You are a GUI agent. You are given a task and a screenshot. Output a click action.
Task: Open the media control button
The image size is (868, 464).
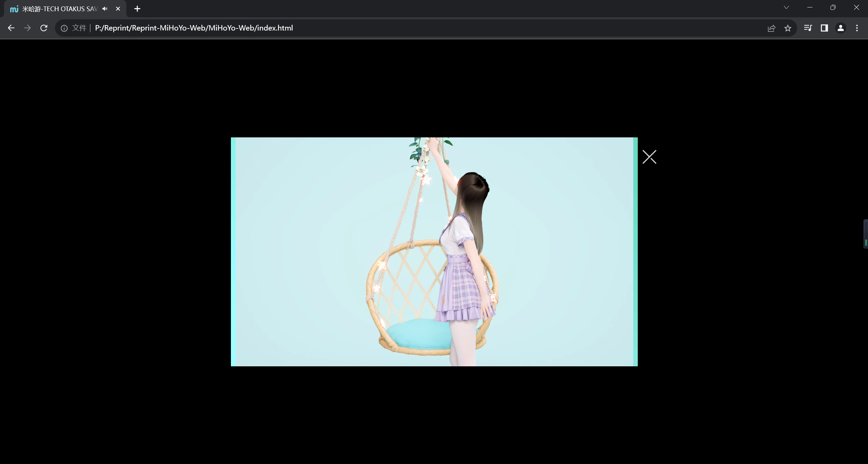808,28
